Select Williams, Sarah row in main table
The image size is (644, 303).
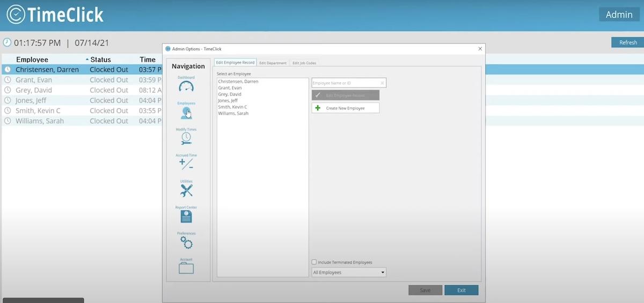tap(40, 121)
